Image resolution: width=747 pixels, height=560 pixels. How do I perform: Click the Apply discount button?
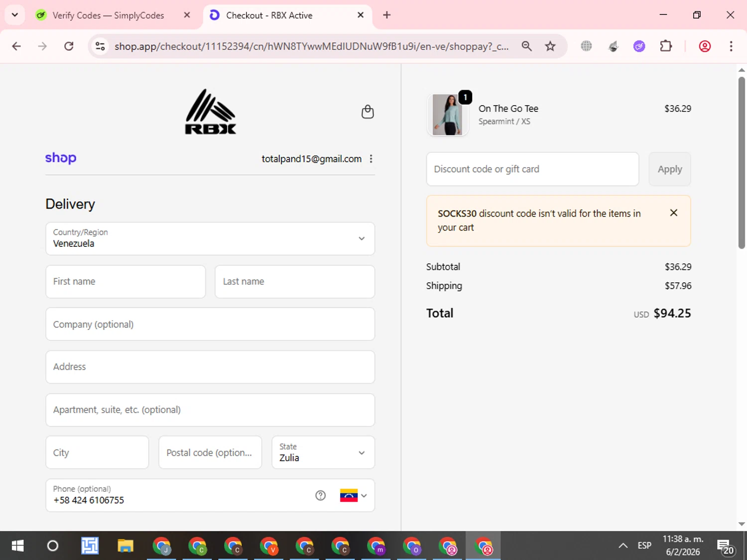(670, 169)
